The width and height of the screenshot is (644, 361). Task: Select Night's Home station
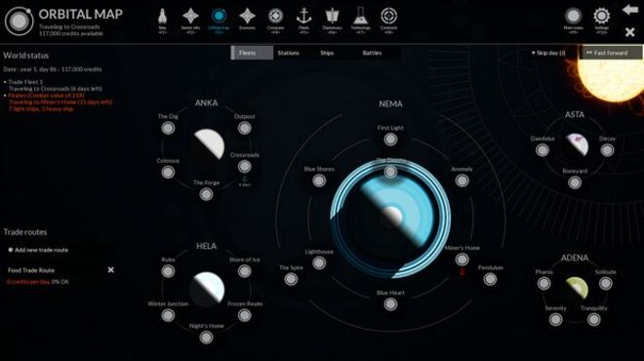point(206,338)
